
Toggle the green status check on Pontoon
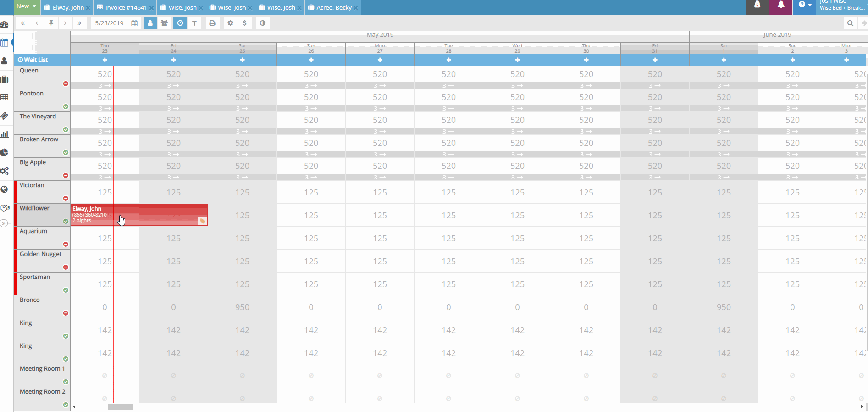coord(66,106)
